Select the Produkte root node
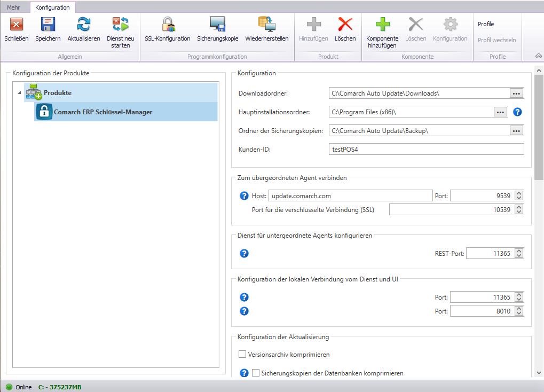This screenshot has width=544, height=392. pyautogui.click(x=121, y=93)
